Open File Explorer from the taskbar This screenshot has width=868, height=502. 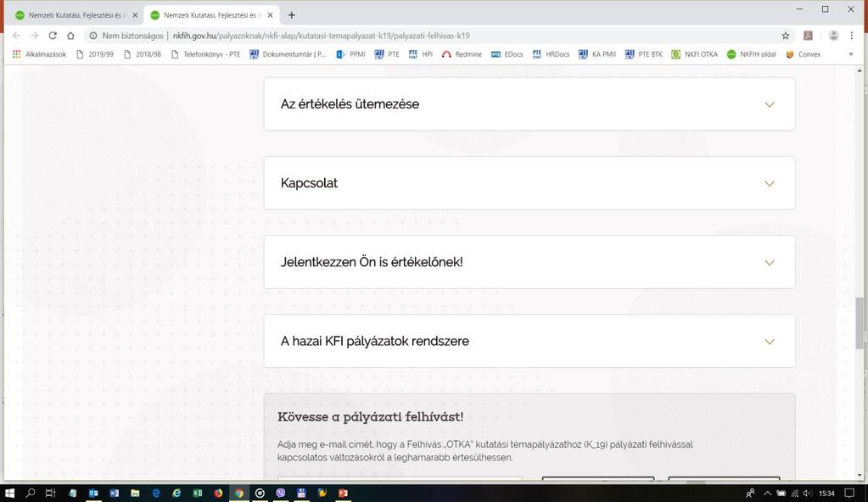[135, 494]
